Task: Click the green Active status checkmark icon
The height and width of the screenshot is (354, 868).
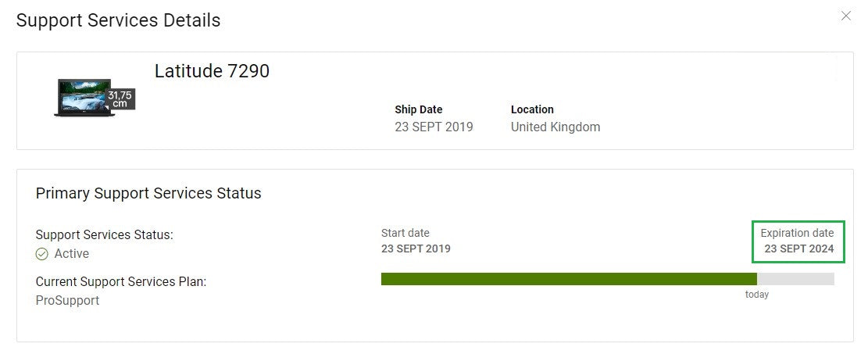Action: (42, 254)
